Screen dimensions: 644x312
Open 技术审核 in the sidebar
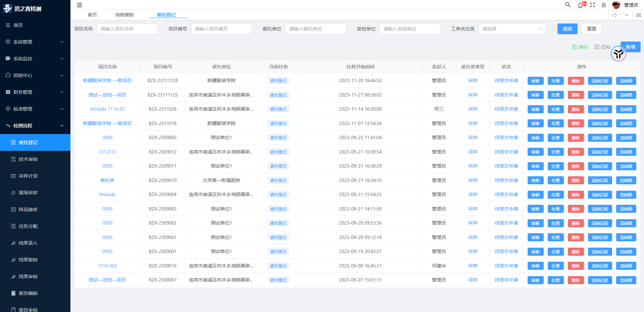pyautogui.click(x=35, y=159)
